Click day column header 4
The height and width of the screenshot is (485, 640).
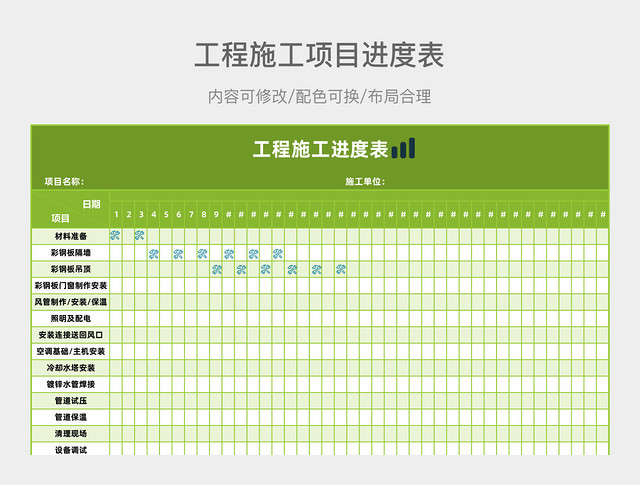click(153, 214)
